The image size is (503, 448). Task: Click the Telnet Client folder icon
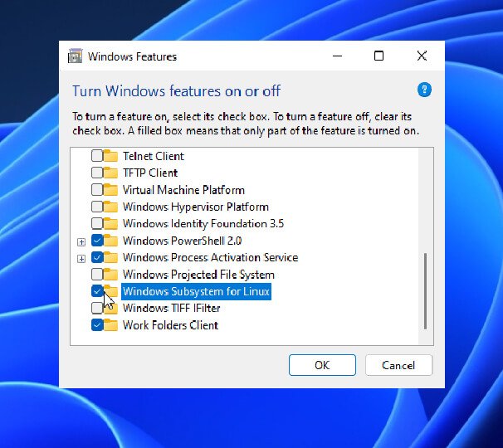(x=111, y=156)
